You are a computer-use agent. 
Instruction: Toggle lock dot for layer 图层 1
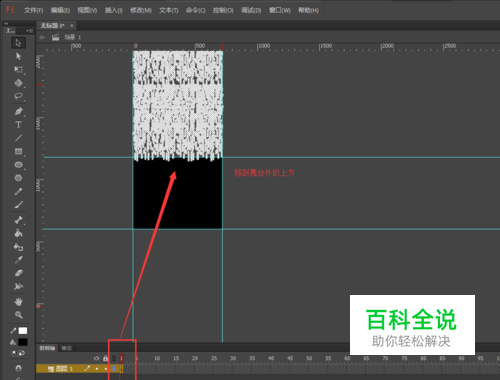coord(105,369)
